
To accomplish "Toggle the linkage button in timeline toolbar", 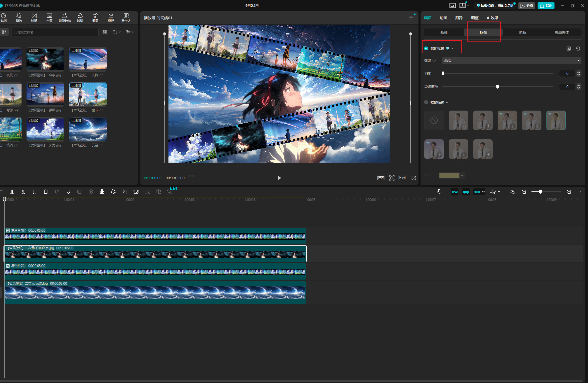I will (x=477, y=192).
